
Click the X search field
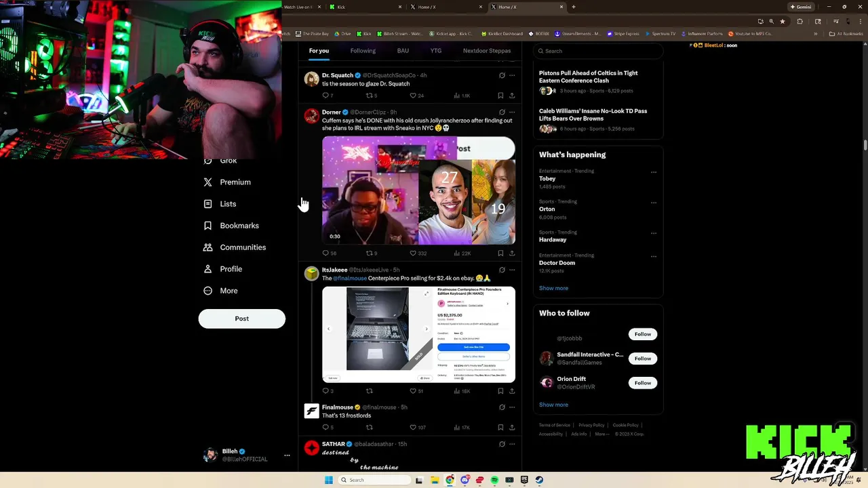[x=597, y=51]
